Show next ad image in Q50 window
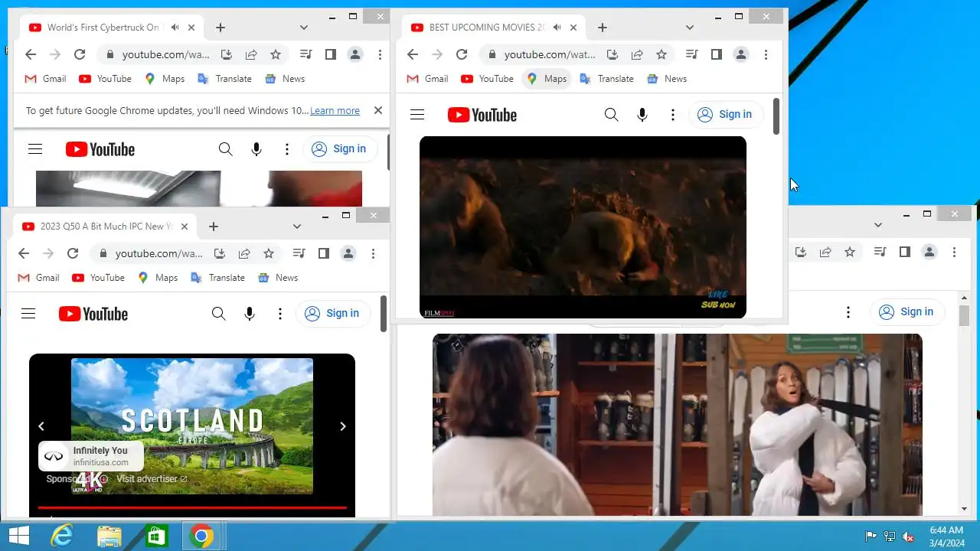Image resolution: width=980 pixels, height=551 pixels. 343,426
